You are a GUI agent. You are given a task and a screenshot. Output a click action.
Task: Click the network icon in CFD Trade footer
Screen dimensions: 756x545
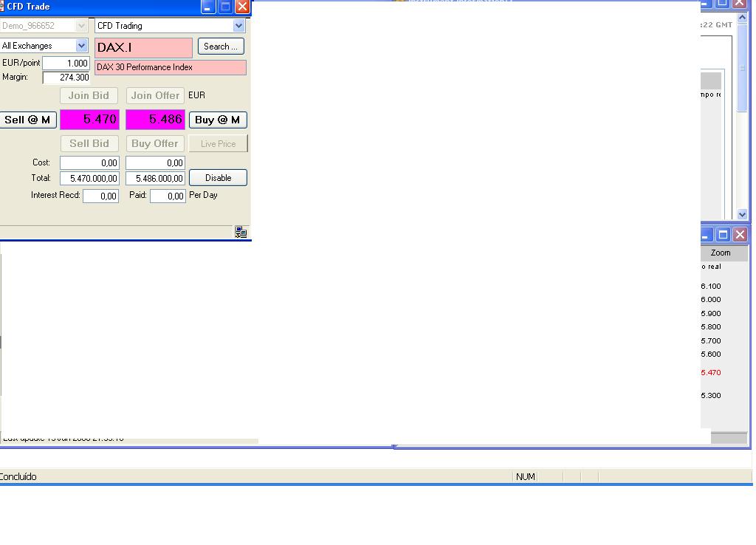click(241, 232)
